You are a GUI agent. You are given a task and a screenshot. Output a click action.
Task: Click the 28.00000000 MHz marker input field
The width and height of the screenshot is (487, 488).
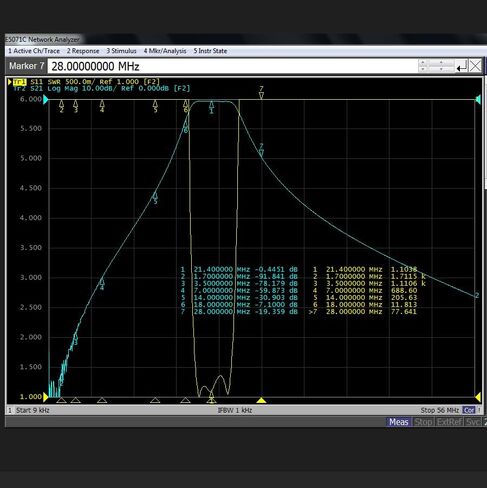pos(232,66)
